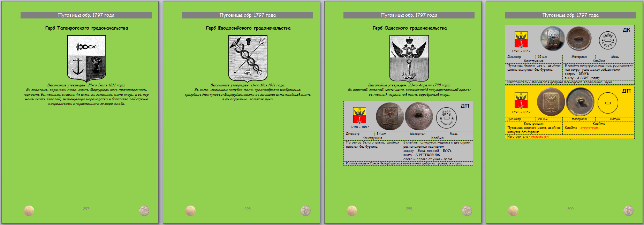
Task: Click the empty stamp circle in yellow table
Action: pos(608,103)
